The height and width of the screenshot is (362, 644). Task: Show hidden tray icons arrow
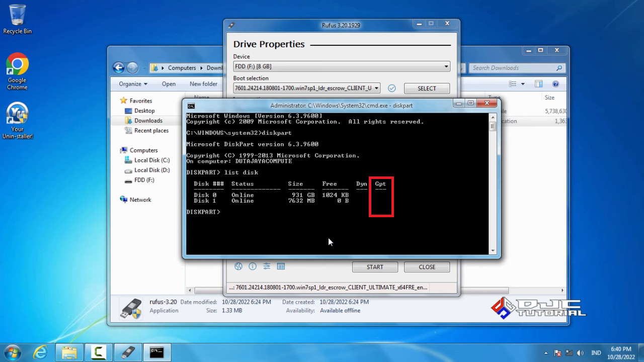546,353
